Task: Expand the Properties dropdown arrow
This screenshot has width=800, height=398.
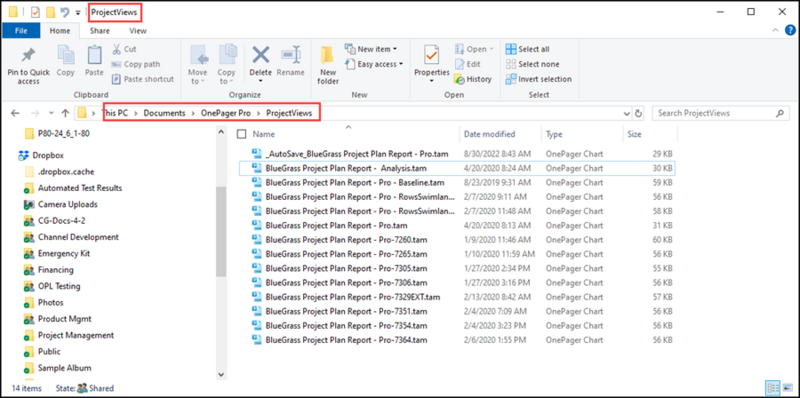Action: click(x=432, y=81)
